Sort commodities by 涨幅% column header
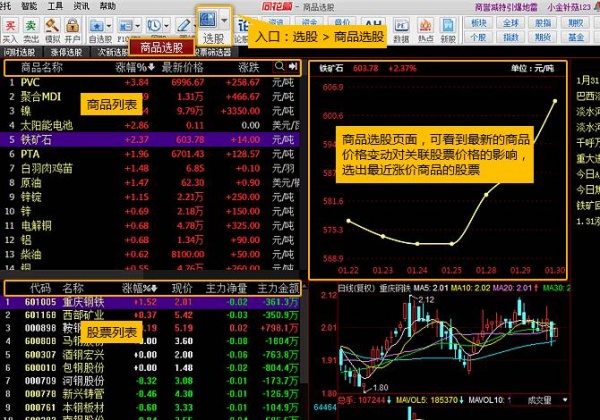This screenshot has width=600, height=420. pos(133,67)
